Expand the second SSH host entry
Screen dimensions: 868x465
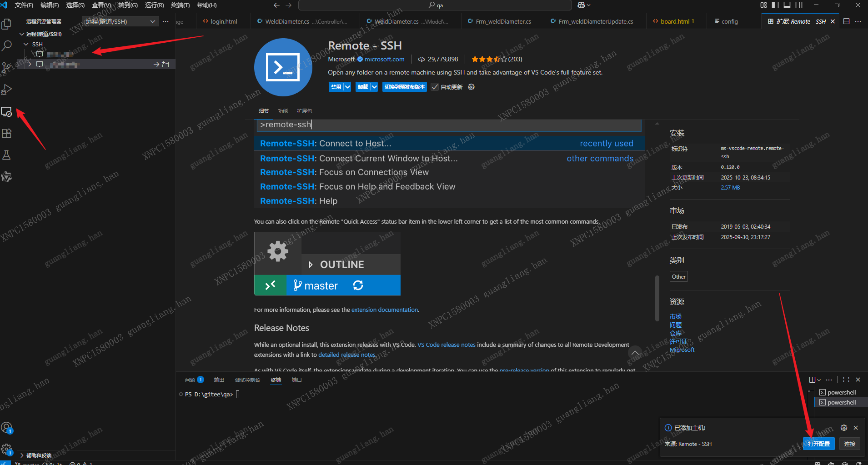pyautogui.click(x=30, y=65)
